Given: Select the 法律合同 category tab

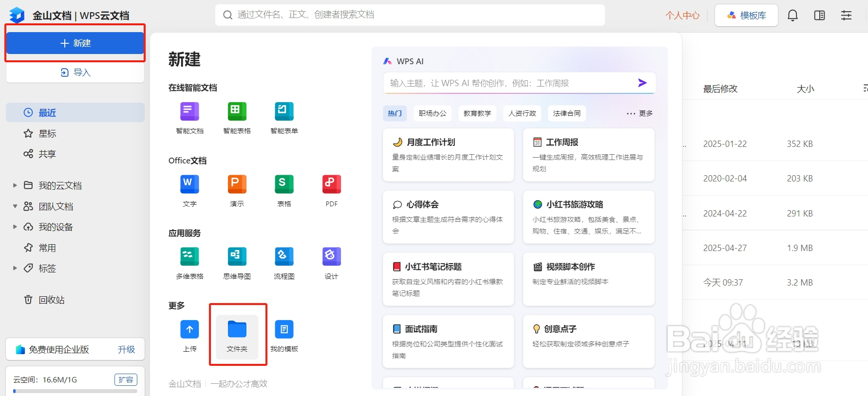Looking at the screenshot, I should click(567, 113).
